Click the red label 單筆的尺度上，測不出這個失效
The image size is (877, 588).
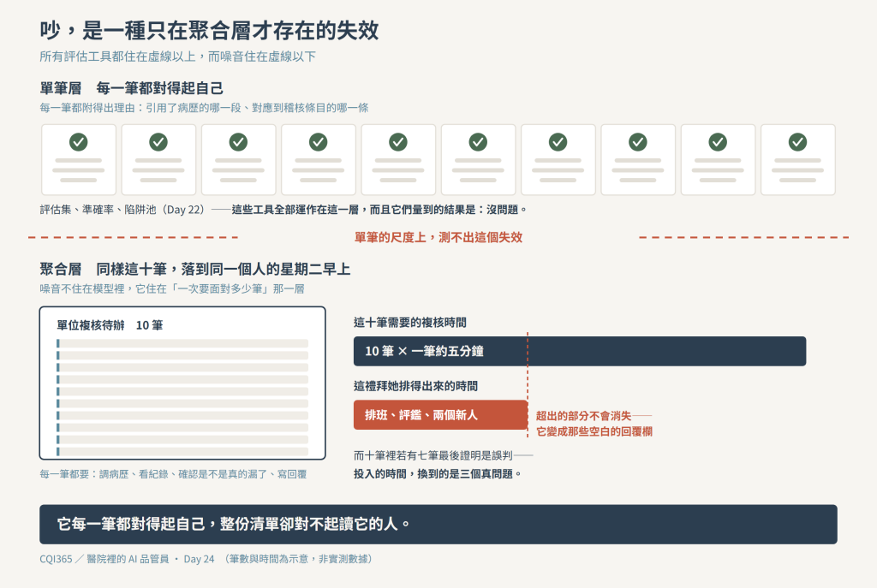tap(438, 238)
